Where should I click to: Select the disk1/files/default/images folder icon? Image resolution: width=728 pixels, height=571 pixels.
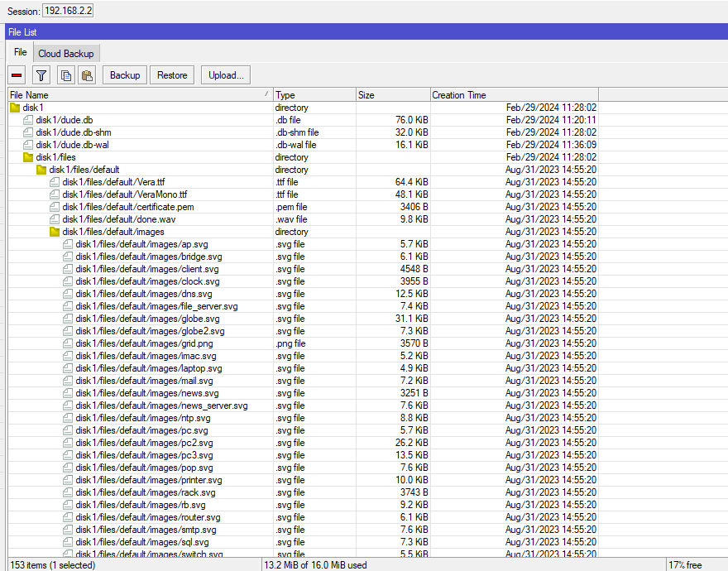click(x=55, y=232)
